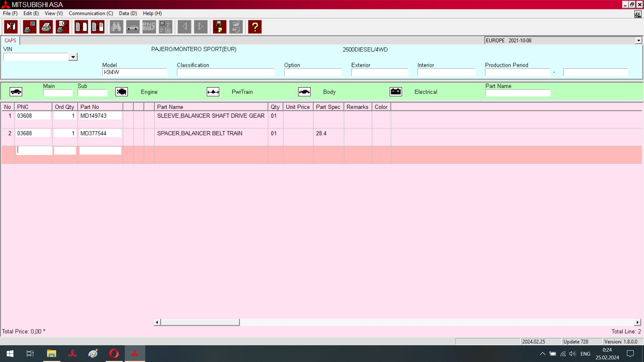This screenshot has width=644, height=362.
Task: Click the exit door toolbar icon
Action: [11, 27]
